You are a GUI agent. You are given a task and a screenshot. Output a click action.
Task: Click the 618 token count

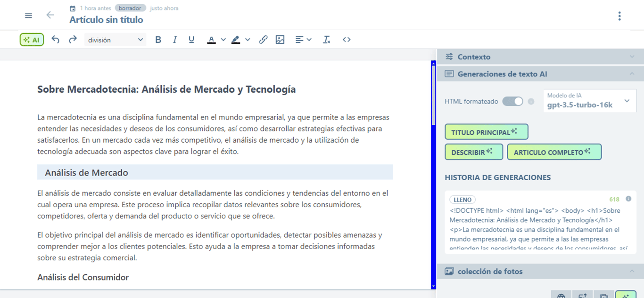click(614, 200)
